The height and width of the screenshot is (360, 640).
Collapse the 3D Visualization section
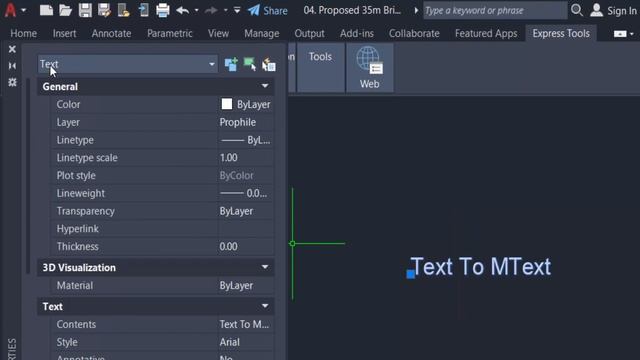coord(265,267)
